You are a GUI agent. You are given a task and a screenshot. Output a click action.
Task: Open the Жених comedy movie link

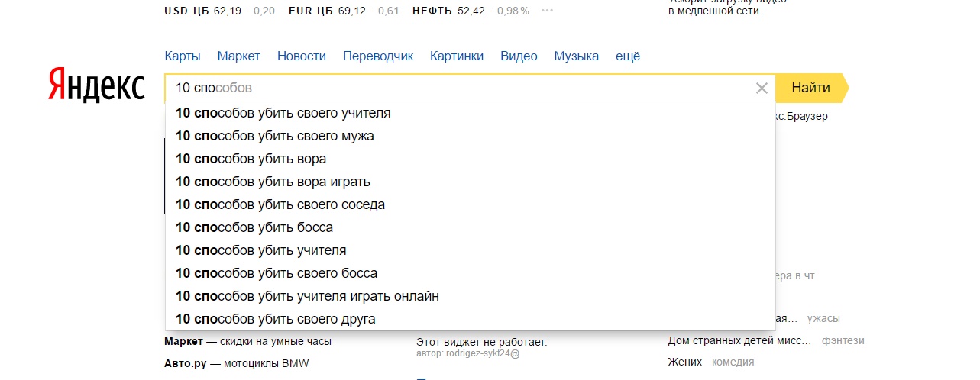click(684, 362)
